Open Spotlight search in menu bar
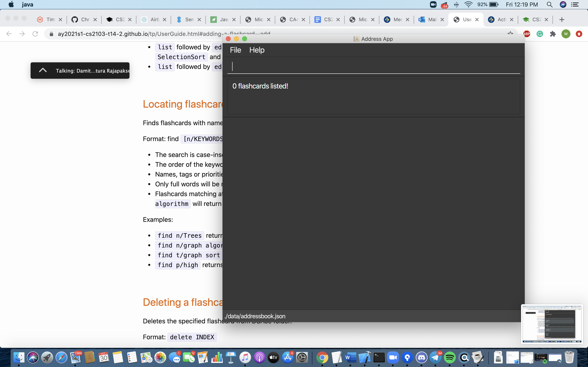The height and width of the screenshot is (367, 588). click(549, 5)
